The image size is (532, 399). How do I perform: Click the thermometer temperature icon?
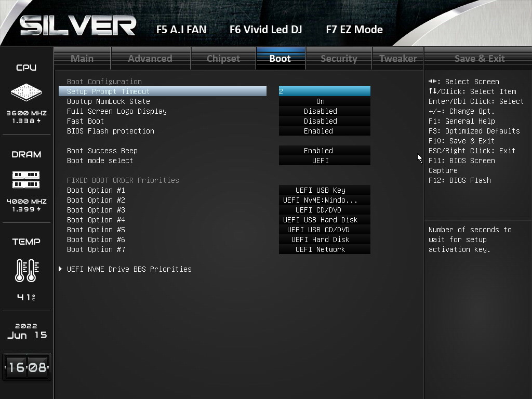26,270
